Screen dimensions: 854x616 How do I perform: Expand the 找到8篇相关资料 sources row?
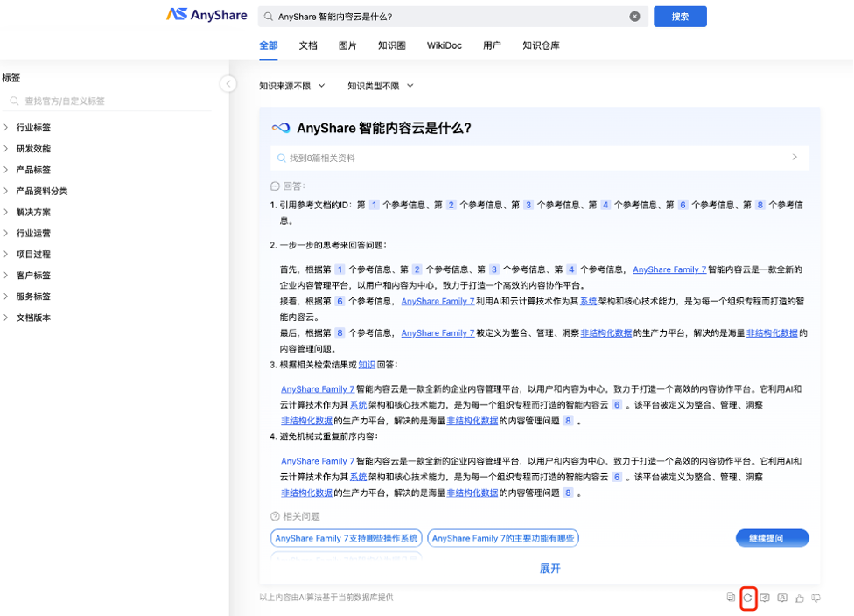click(x=539, y=158)
